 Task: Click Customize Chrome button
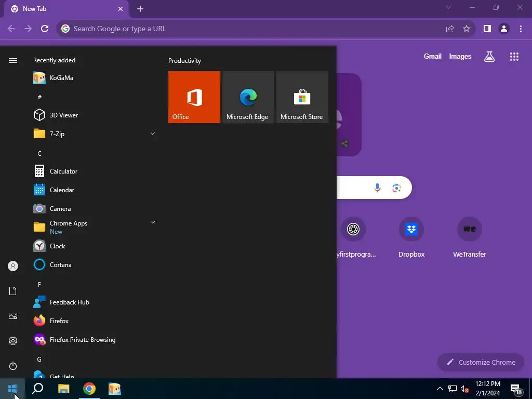tap(481, 362)
